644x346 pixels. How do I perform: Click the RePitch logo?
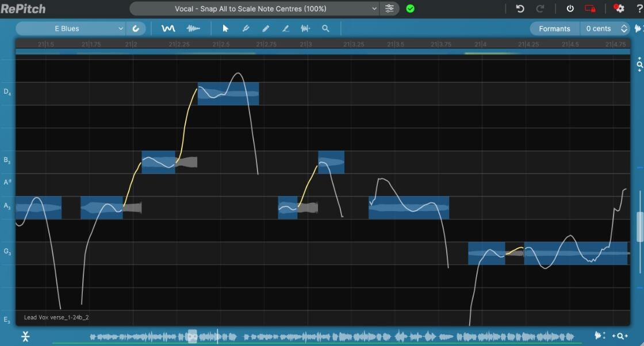[x=23, y=9]
